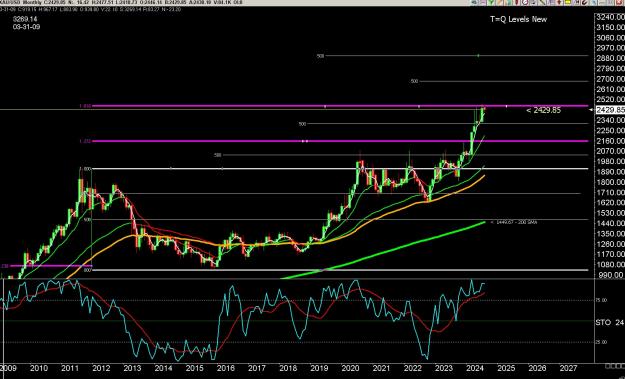The width and height of the screenshot is (625, 379).
Task: Click the XAUUSD Monthly title bar text
Action: 20,2
